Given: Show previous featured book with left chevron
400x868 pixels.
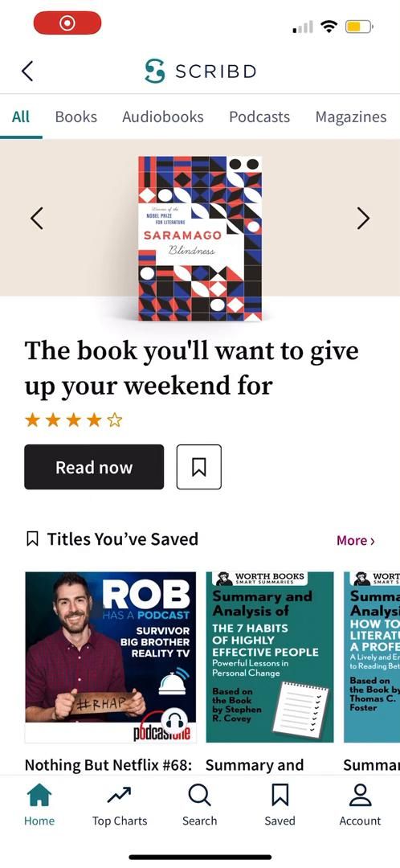Looking at the screenshot, I should point(36,218).
